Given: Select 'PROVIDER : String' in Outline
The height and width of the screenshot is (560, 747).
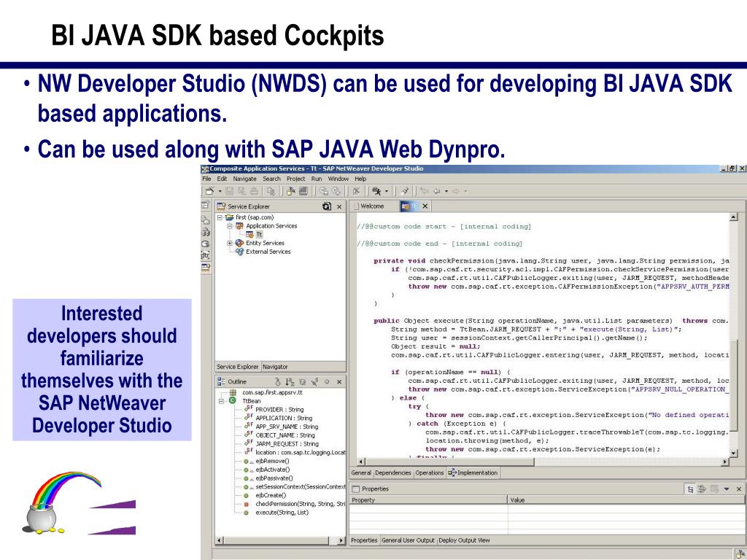Looking at the screenshot, I should (279, 410).
